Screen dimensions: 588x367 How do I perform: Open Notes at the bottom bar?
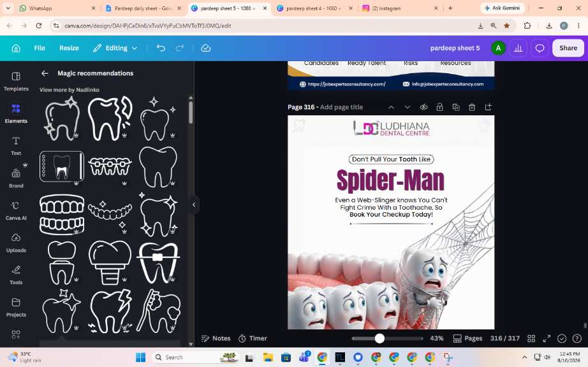click(216, 338)
